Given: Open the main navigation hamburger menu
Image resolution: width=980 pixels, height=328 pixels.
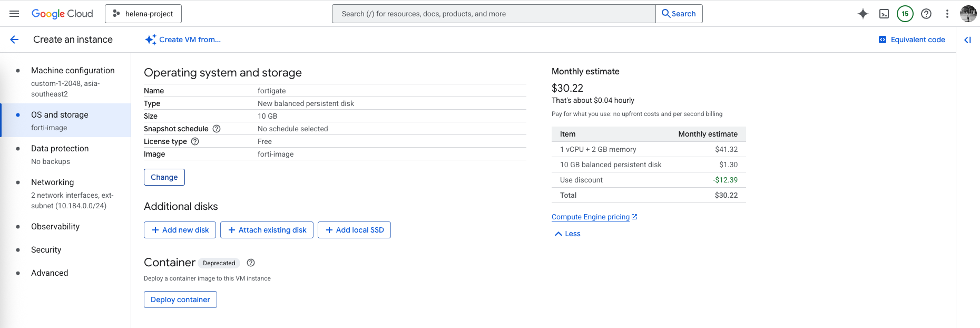Looking at the screenshot, I should pyautogui.click(x=14, y=14).
